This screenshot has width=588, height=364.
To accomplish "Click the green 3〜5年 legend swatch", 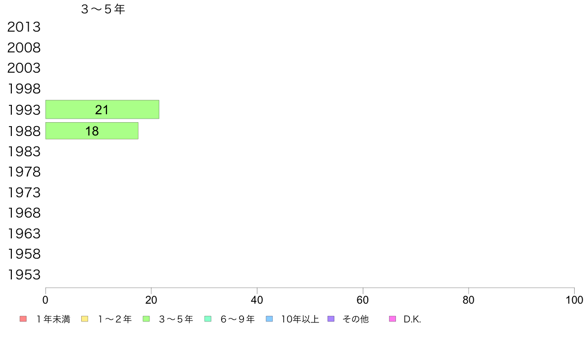I will (146, 319).
